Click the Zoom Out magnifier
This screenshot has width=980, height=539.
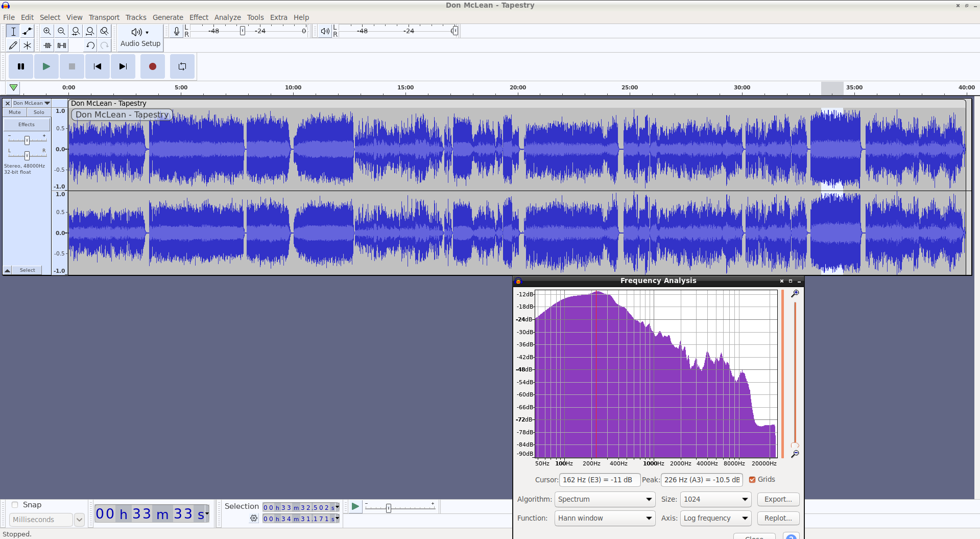(x=61, y=31)
